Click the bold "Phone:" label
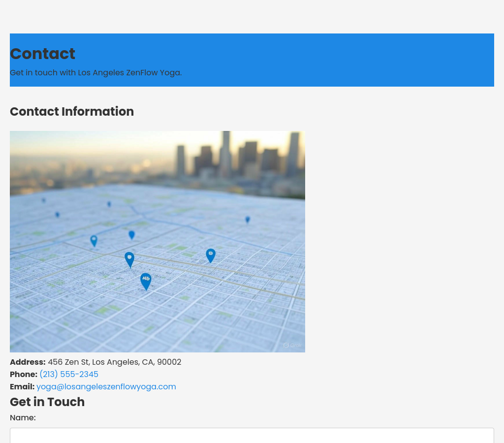504x443 pixels. point(24,374)
